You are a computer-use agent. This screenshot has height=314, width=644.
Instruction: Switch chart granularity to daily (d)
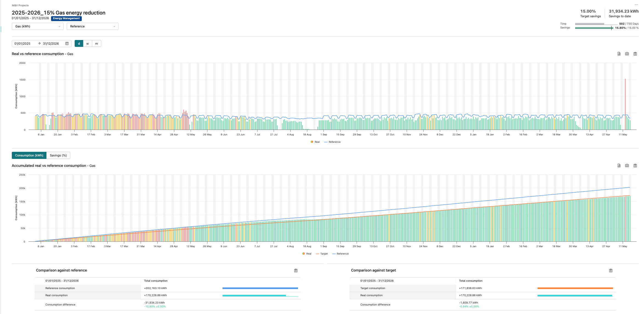pyautogui.click(x=79, y=44)
